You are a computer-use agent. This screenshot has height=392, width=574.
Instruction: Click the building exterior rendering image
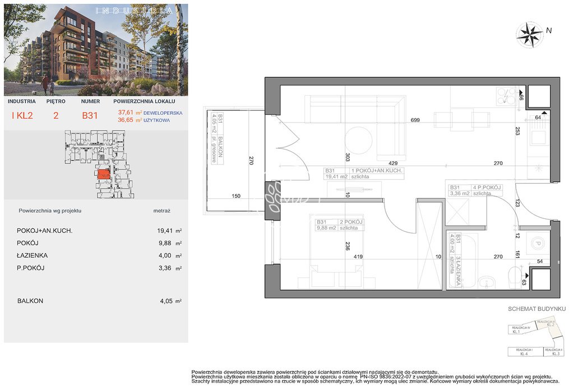click(x=96, y=50)
